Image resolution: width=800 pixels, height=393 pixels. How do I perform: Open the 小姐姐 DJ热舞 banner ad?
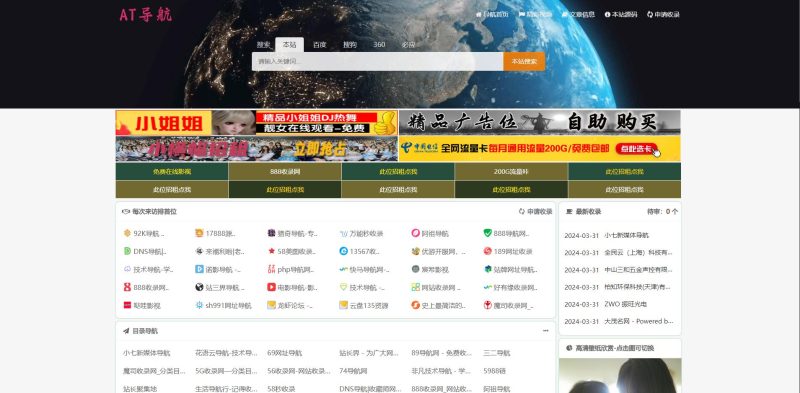257,122
